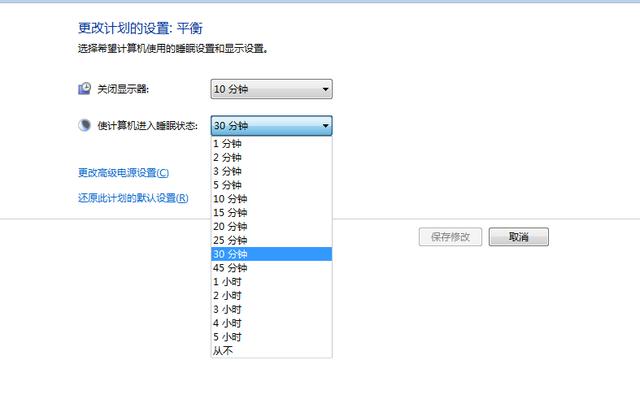The height and width of the screenshot is (399, 640).
Task: Pick 15 分钟 in the sleep list
Action: pos(271,213)
